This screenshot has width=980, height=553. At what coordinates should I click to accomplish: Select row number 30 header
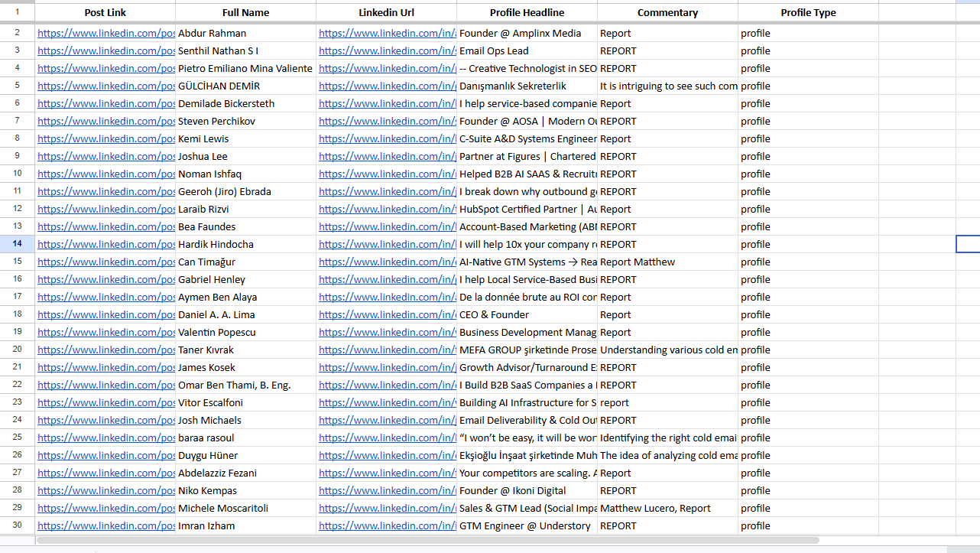point(18,525)
